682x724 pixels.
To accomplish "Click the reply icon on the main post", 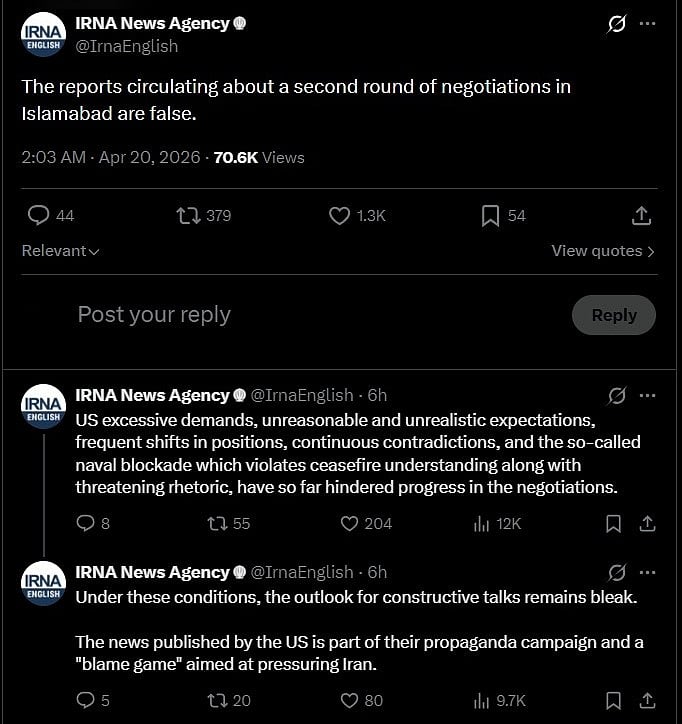I will pyautogui.click(x=38, y=215).
